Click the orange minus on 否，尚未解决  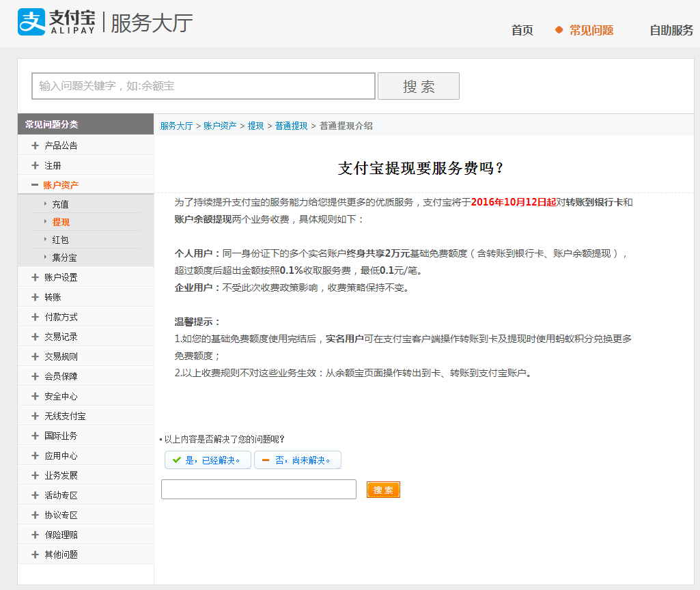[266, 460]
